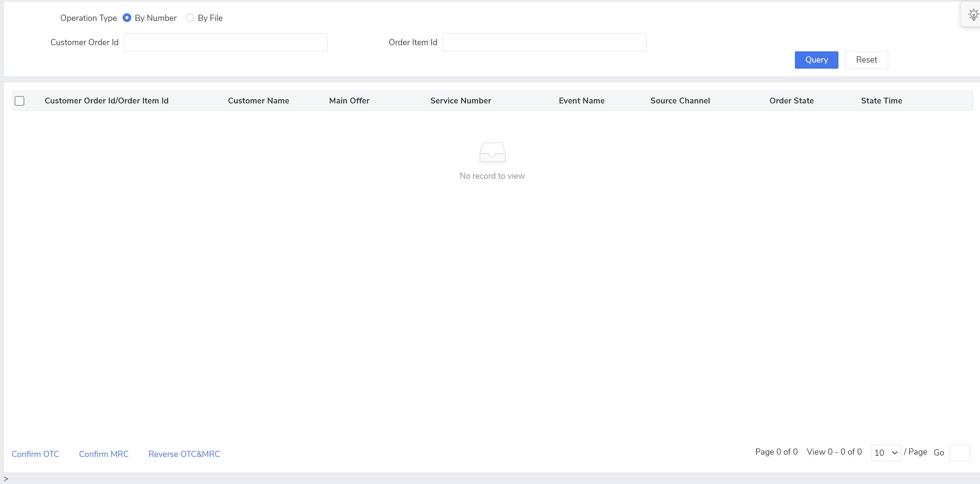Select 10 per page from page size dropdown

[884, 453]
